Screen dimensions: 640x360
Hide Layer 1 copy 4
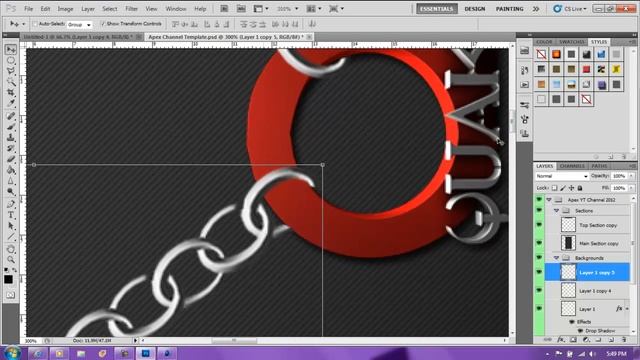coord(539,290)
